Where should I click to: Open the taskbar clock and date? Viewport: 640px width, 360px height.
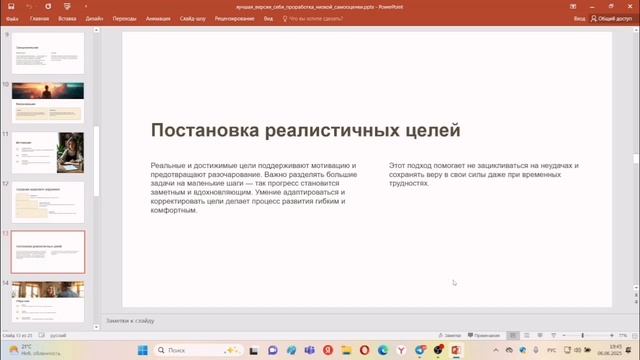[x=609, y=350]
